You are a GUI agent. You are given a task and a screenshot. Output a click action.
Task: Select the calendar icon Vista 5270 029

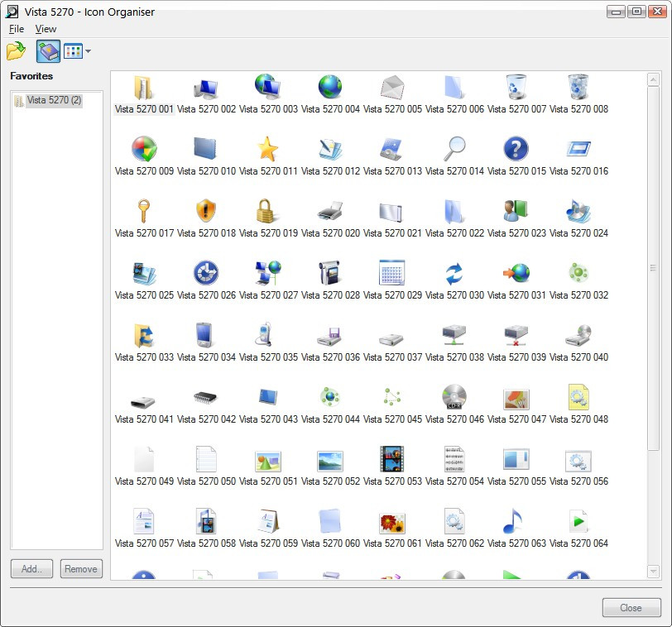[392, 273]
